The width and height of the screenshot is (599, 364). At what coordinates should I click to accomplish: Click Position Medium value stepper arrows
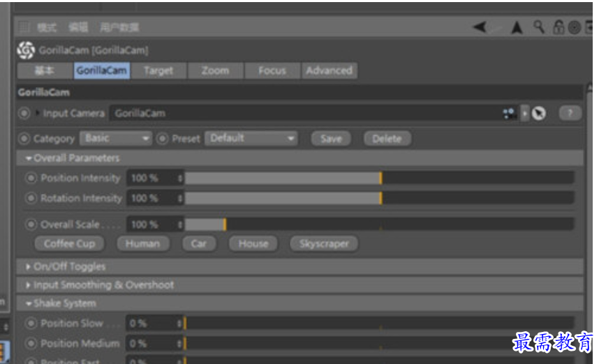point(179,343)
